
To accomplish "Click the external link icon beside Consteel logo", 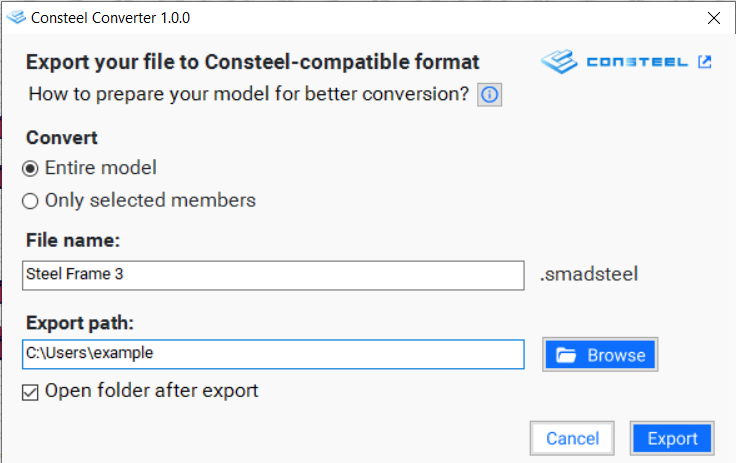I will (705, 62).
